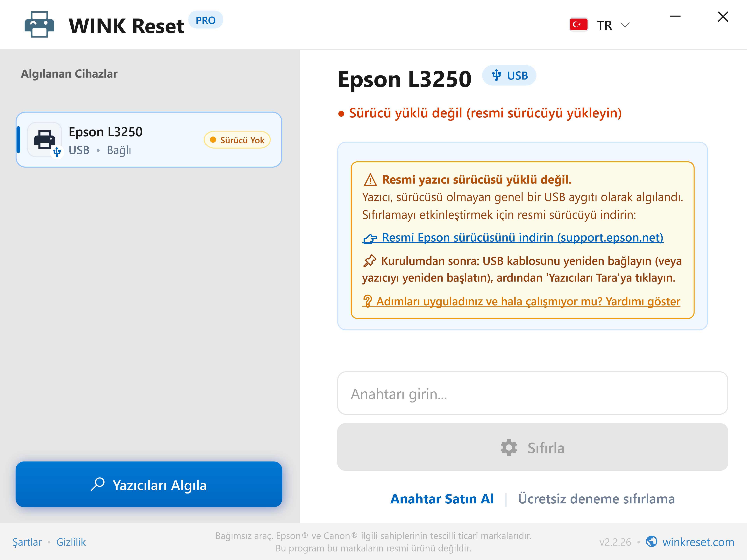
Task: Click the Turkish flag icon
Action: [579, 25]
